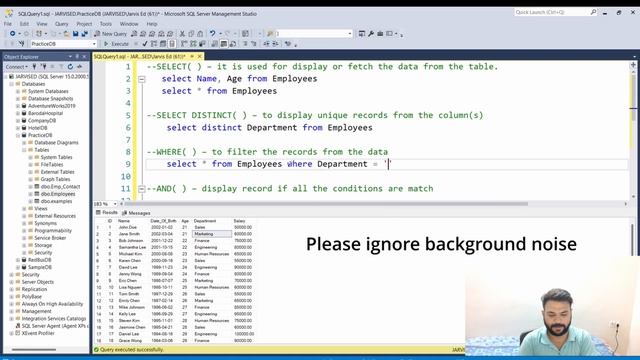
Task: Expand the Views folder node
Action: tap(24, 209)
